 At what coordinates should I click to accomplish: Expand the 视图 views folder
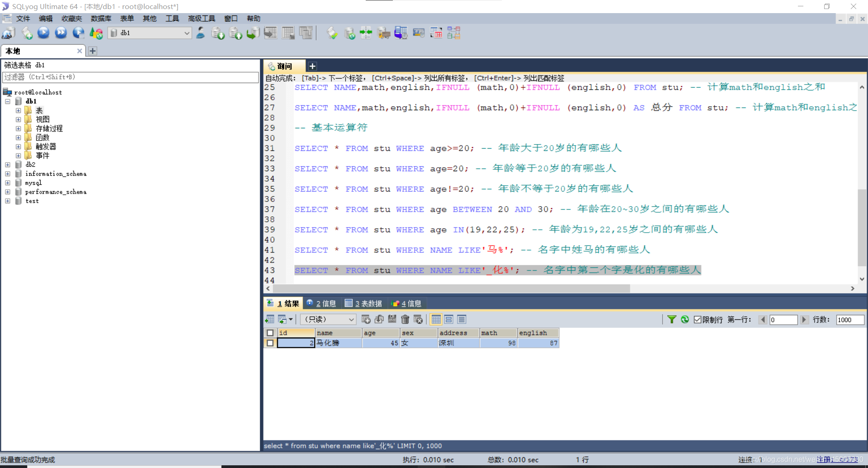click(18, 120)
